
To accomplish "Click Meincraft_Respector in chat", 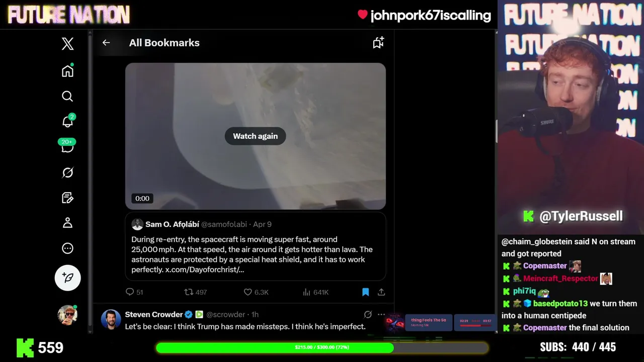I will [x=560, y=279].
